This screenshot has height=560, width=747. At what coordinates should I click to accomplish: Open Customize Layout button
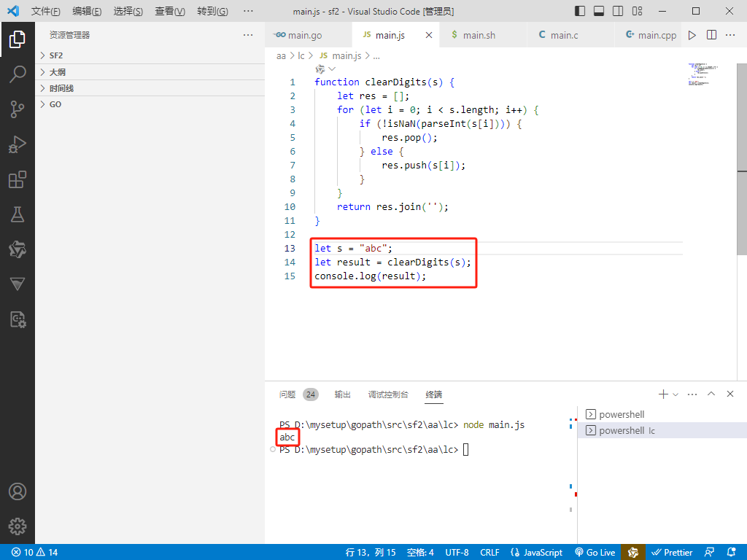click(637, 11)
